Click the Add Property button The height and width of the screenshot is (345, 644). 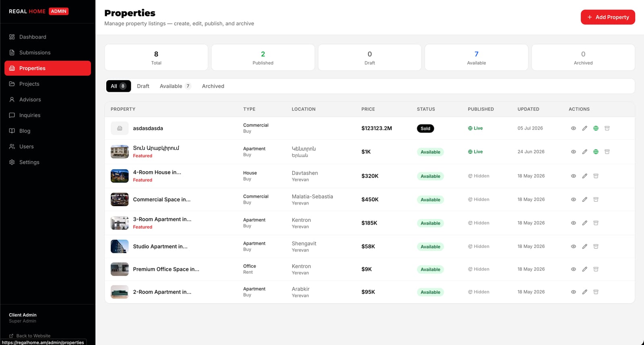click(x=608, y=17)
